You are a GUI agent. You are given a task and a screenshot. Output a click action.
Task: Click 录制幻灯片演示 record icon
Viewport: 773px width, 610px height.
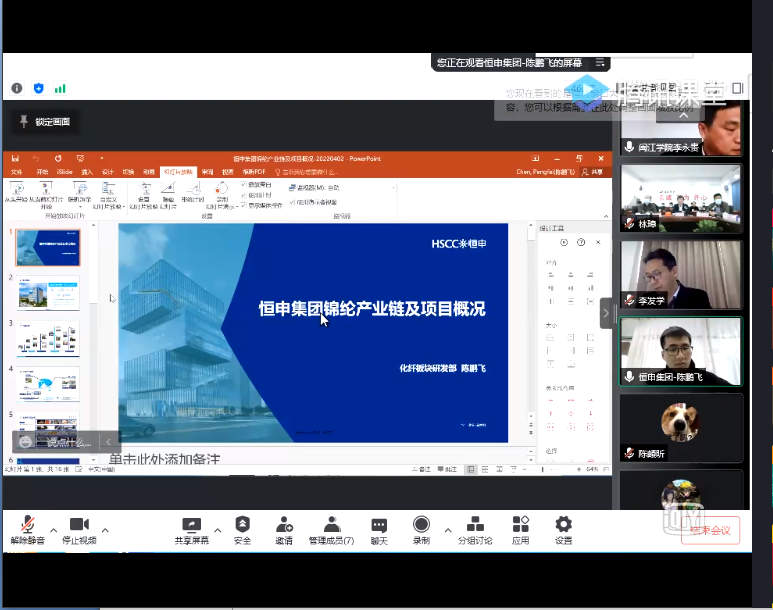221,195
